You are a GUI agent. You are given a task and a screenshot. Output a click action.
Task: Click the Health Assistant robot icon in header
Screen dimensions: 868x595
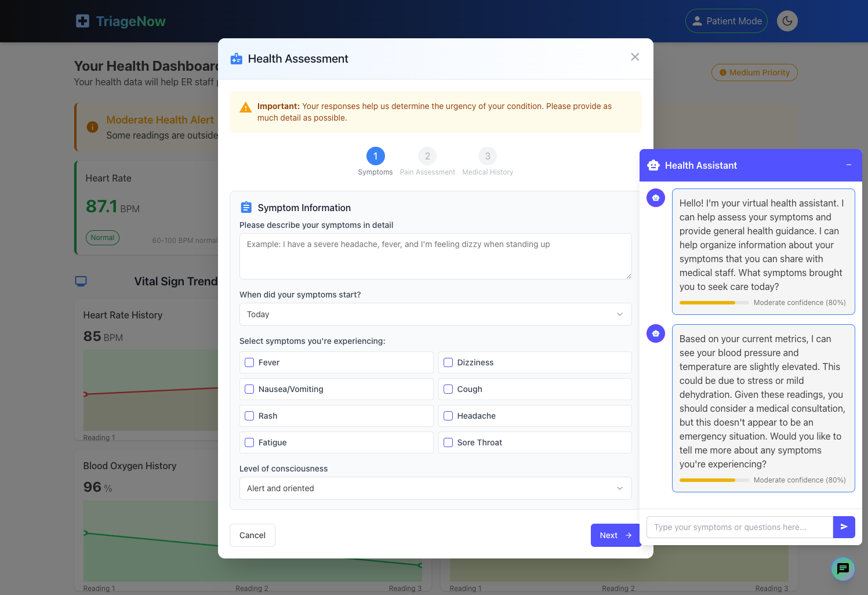[653, 165]
